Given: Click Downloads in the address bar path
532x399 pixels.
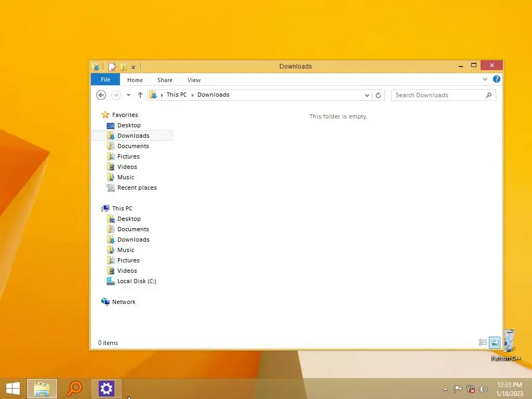Looking at the screenshot, I should [x=214, y=95].
